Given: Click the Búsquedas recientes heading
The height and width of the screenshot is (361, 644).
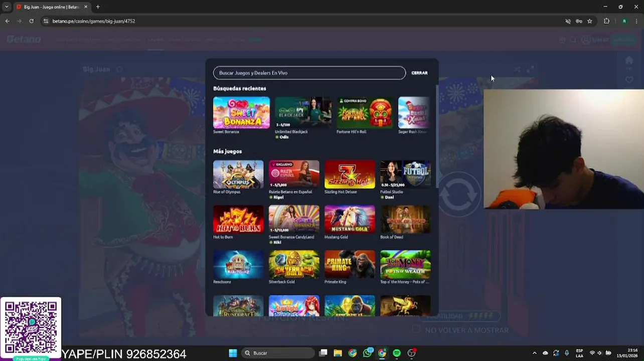Looking at the screenshot, I should [240, 88].
